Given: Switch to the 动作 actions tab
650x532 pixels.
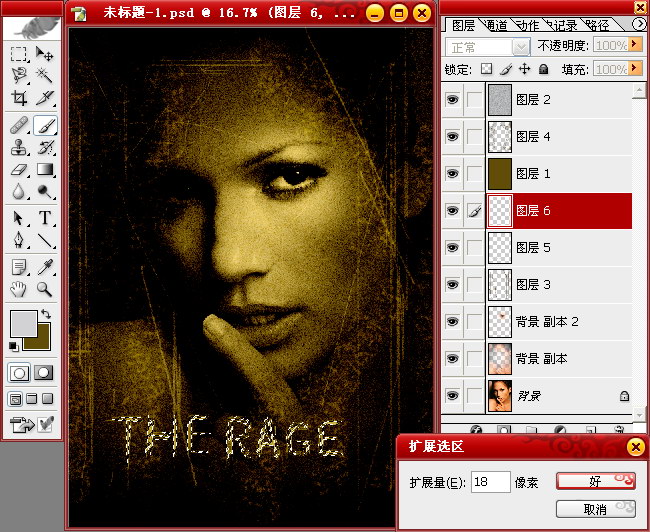Looking at the screenshot, I should coord(529,25).
